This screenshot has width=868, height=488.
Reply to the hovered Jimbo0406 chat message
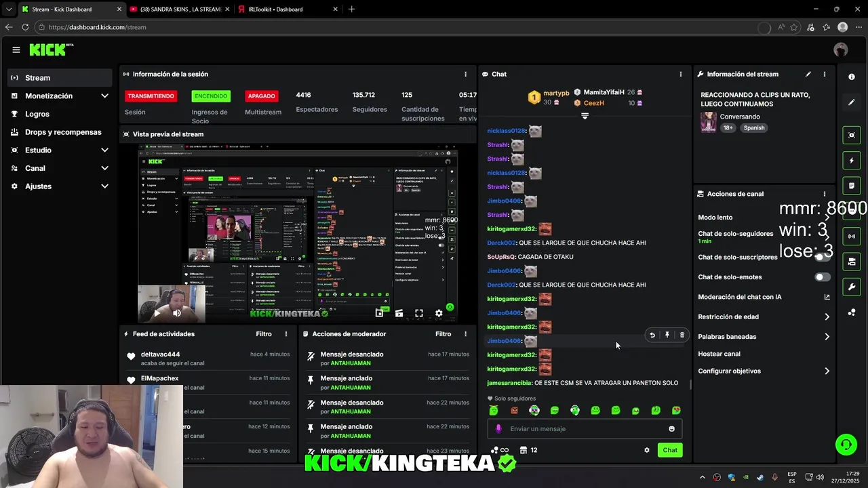(652, 335)
